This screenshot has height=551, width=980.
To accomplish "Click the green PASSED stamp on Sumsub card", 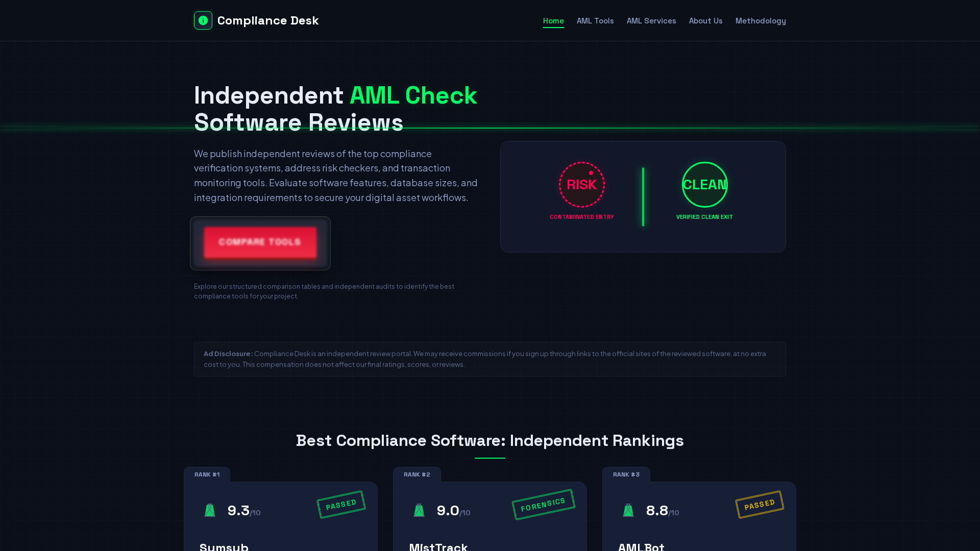I will coord(341,505).
